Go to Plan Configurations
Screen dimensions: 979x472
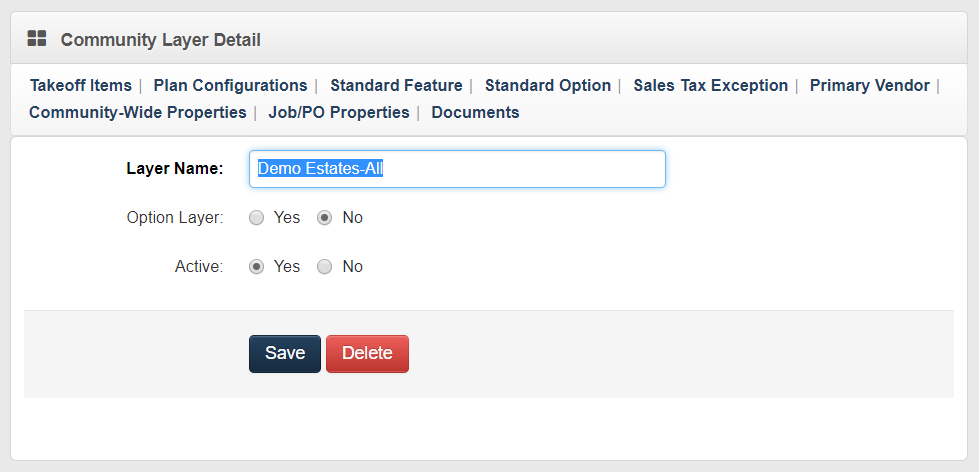tap(230, 86)
